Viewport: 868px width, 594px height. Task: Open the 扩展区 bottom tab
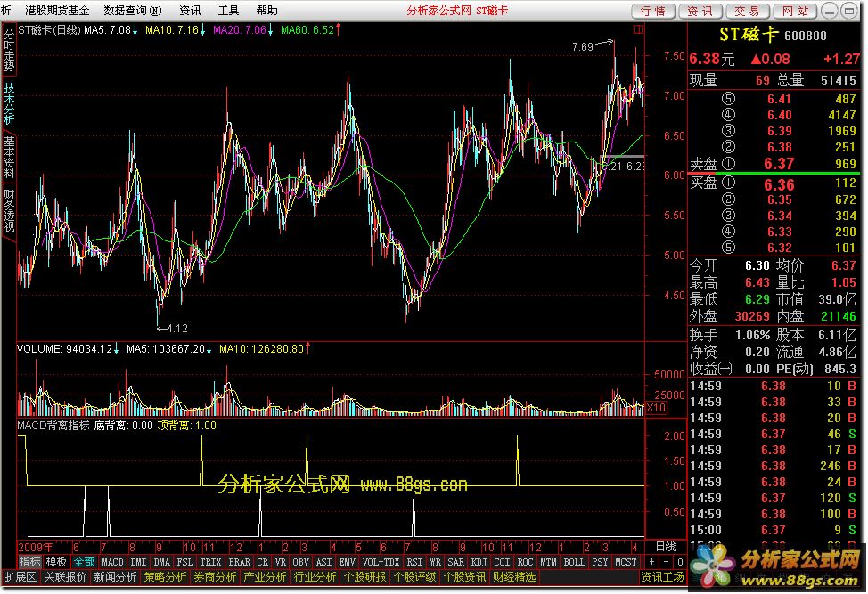20,577
